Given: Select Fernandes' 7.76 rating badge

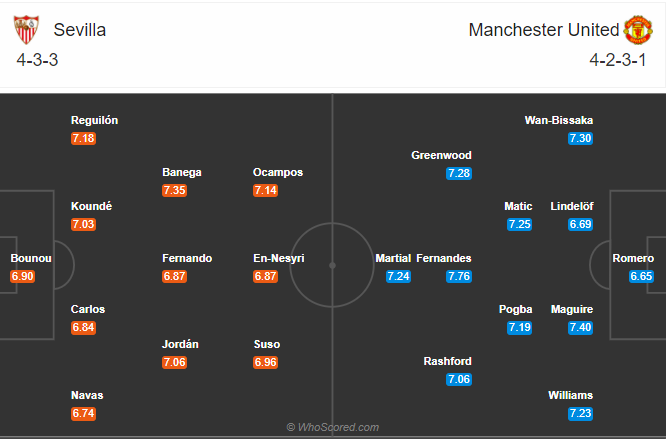Looking at the screenshot, I should [x=459, y=276].
